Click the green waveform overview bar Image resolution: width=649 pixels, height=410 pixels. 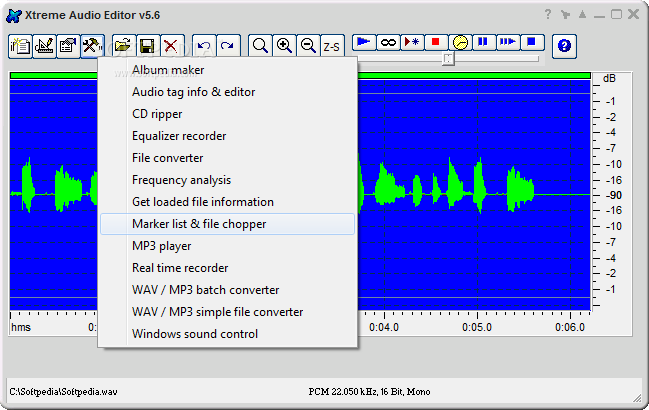click(x=474, y=76)
